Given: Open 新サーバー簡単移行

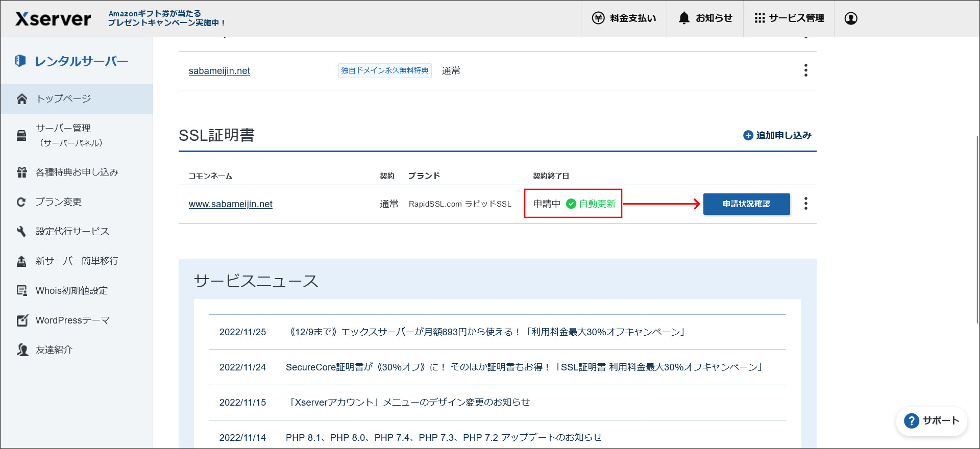Looking at the screenshot, I should pyautogui.click(x=77, y=261).
